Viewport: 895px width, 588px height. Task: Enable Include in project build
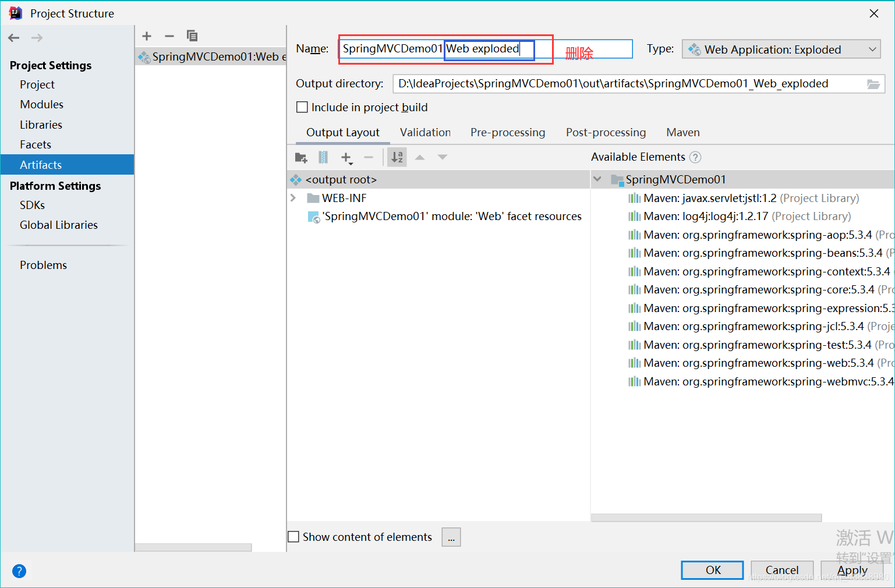tap(302, 107)
